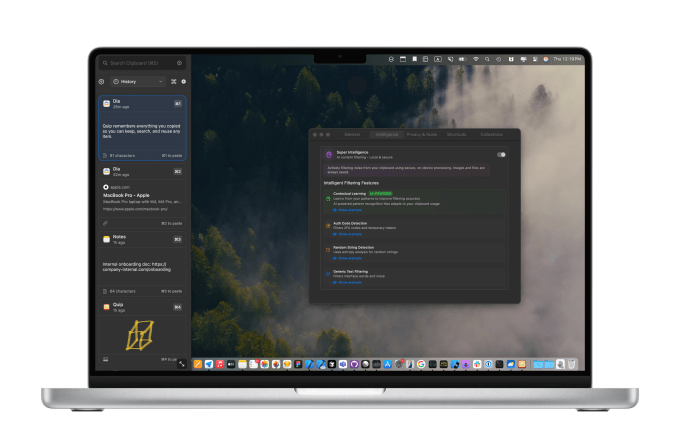Select the Notes clipboard entry

[x=142, y=263]
